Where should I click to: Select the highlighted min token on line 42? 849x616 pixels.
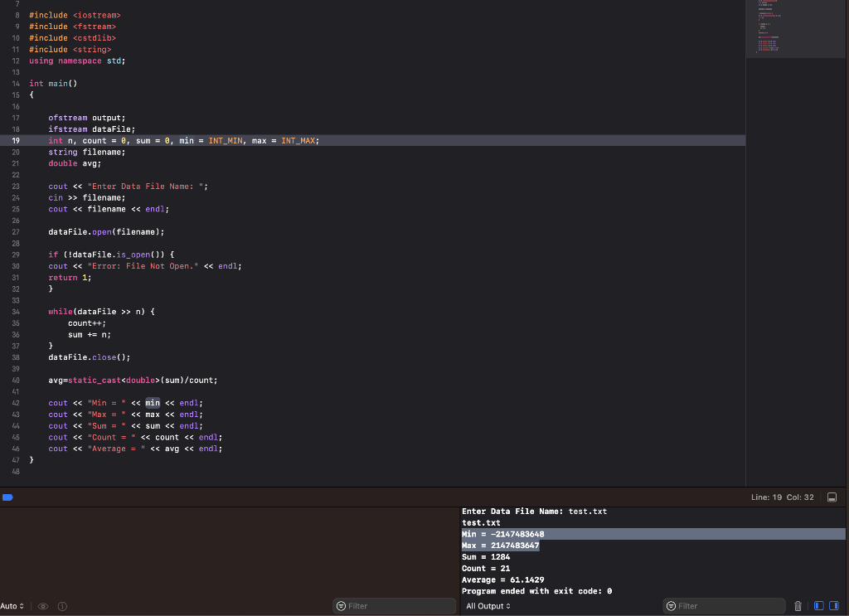click(x=152, y=403)
